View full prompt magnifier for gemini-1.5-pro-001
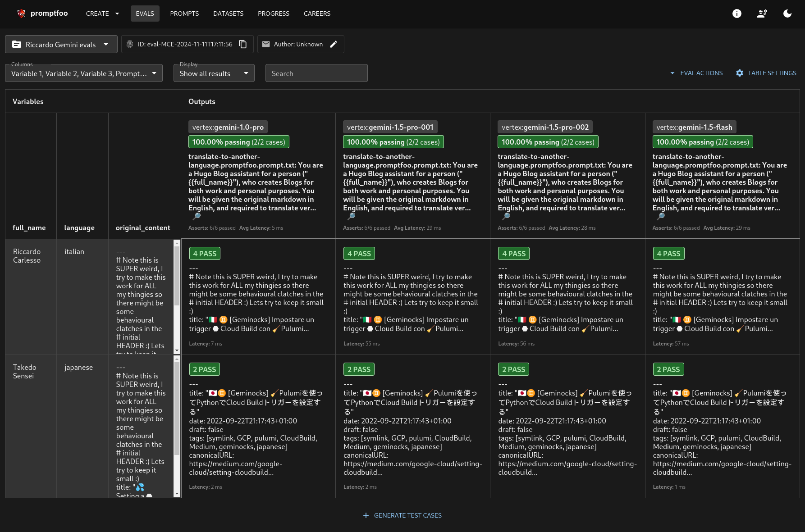The height and width of the screenshot is (532, 805). tap(351, 216)
